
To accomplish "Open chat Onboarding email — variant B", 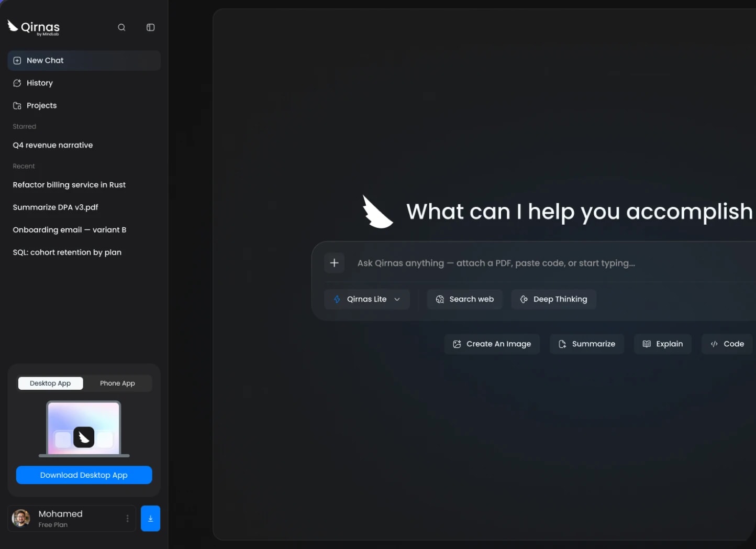I will tap(70, 230).
